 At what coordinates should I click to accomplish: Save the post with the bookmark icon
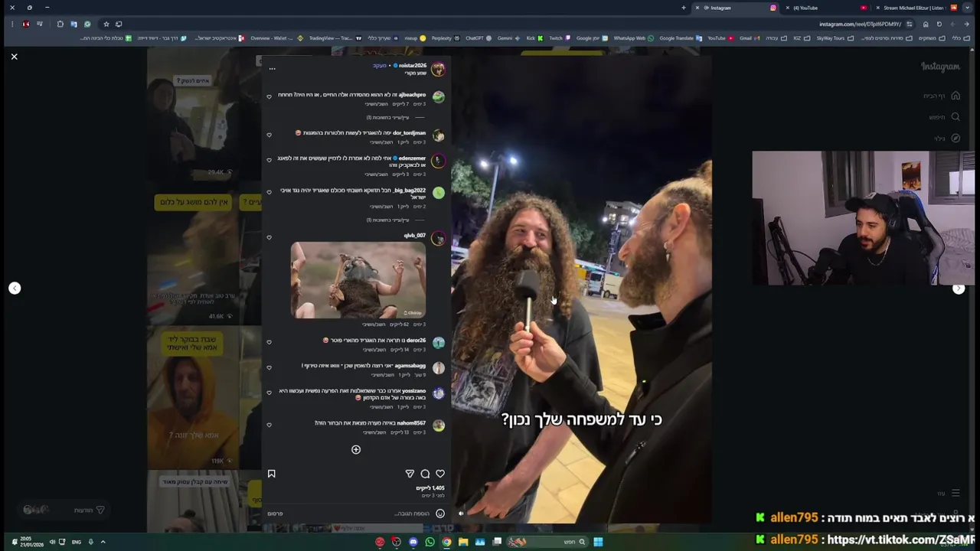(271, 474)
